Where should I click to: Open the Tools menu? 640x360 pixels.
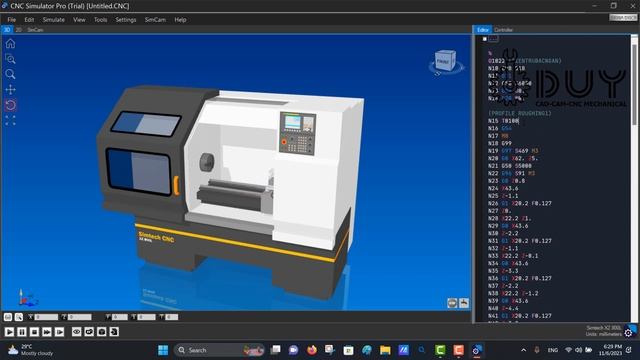[x=100, y=20]
